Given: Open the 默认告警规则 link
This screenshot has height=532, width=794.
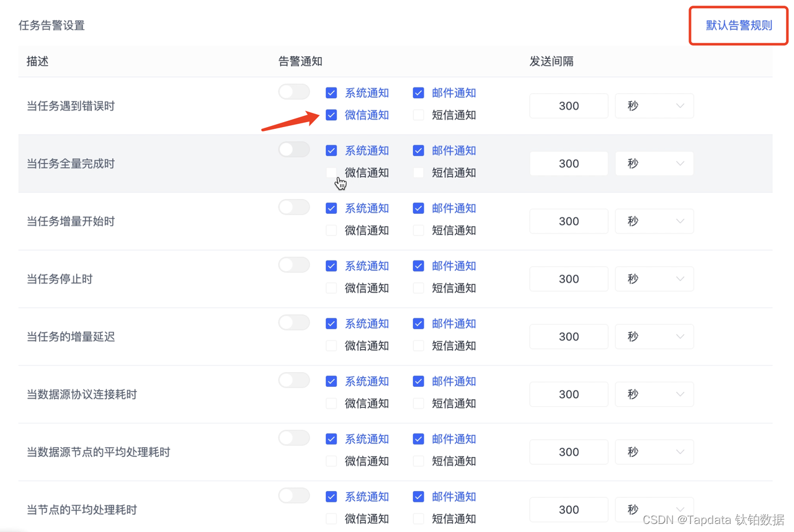Looking at the screenshot, I should coord(739,25).
